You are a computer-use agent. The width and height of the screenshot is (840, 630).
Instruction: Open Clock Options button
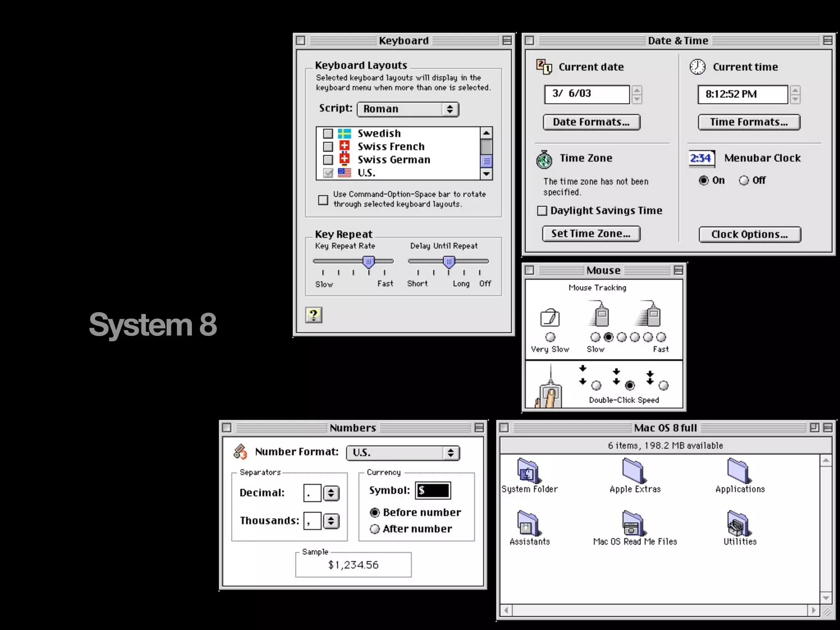750,235
